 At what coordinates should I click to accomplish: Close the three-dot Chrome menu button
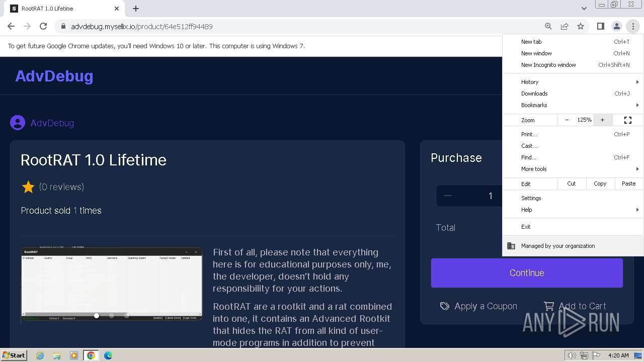tap(633, 26)
